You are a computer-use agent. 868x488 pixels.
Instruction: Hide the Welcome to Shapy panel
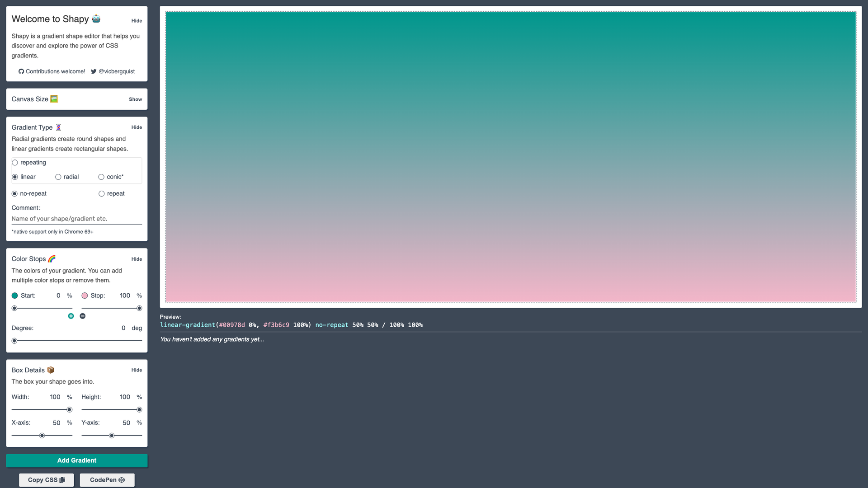137,21
